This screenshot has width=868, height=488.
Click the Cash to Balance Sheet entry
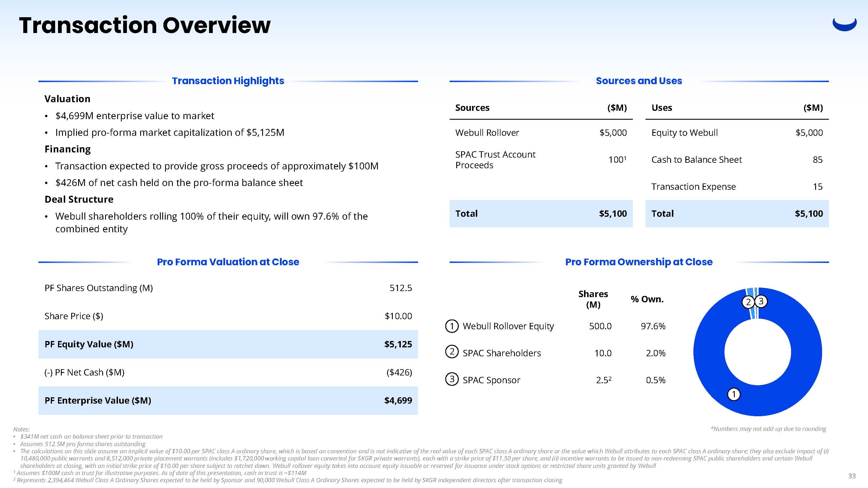696,160
